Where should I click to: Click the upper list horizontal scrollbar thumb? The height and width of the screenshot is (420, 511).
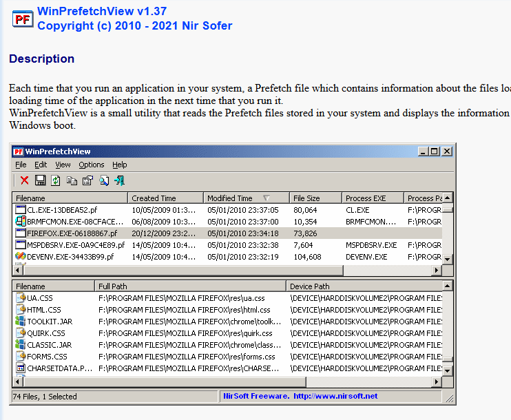[x=182, y=270]
